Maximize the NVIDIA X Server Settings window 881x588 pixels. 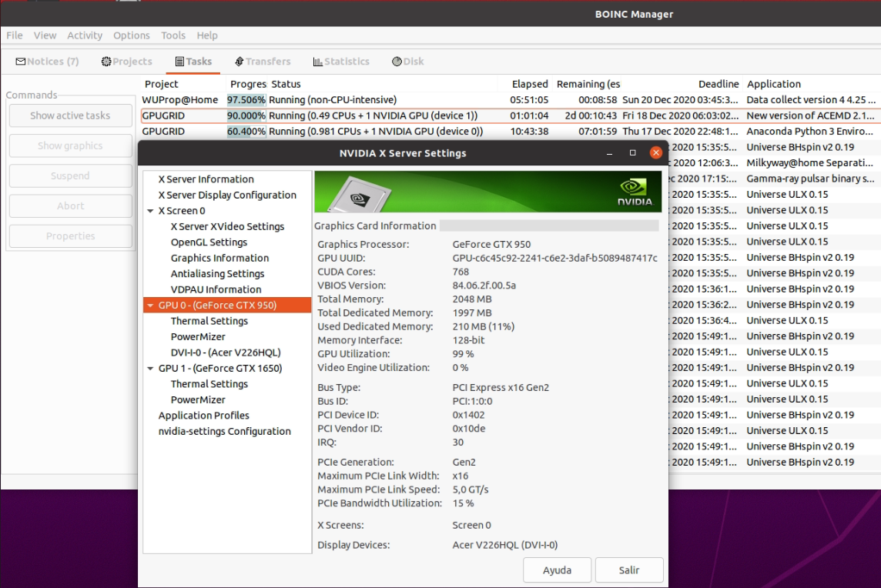[x=633, y=152]
